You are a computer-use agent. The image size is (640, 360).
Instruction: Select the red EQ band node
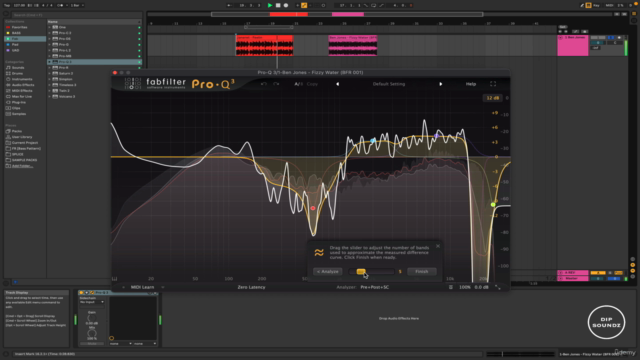(313, 208)
